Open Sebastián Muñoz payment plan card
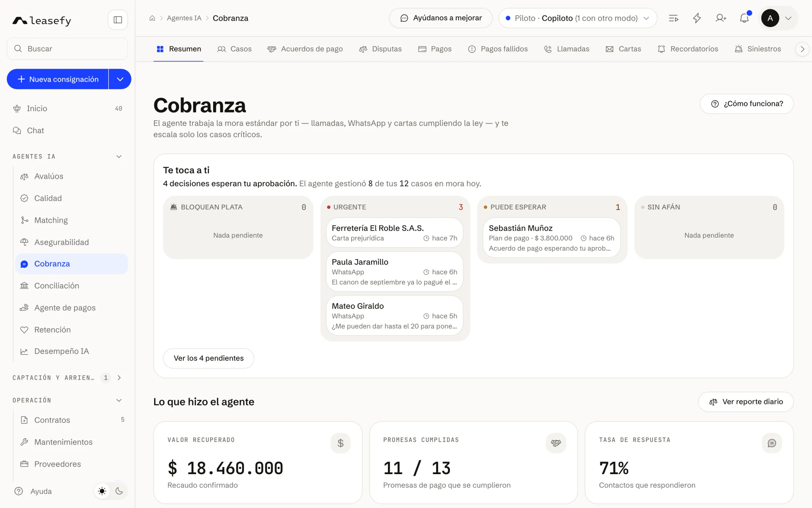Screen dimensions: 812x508 point(552,238)
